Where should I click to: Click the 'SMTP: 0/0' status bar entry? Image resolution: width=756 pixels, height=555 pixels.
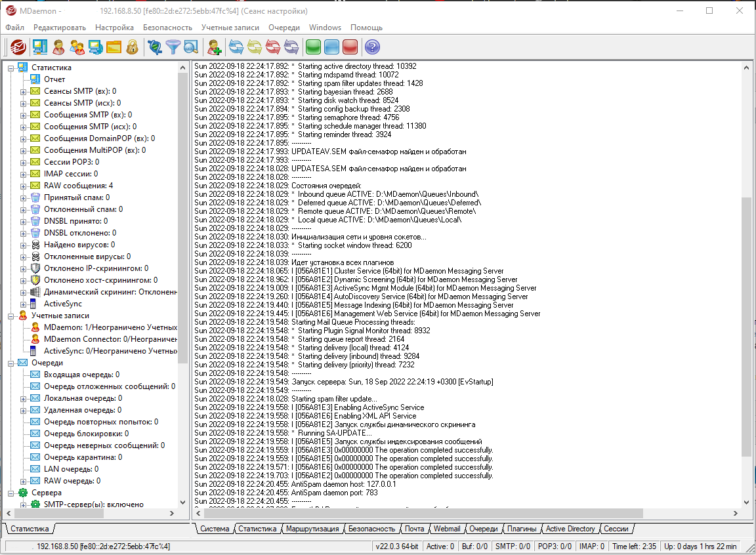(x=513, y=546)
